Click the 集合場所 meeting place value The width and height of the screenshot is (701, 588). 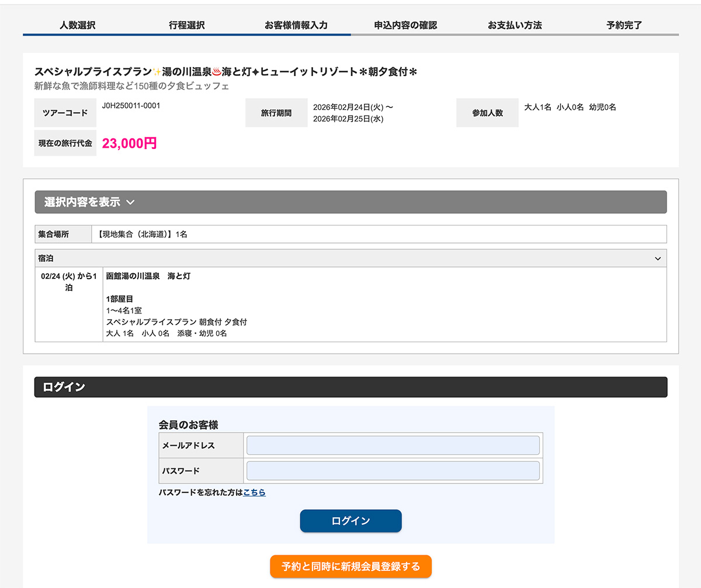pos(143,234)
